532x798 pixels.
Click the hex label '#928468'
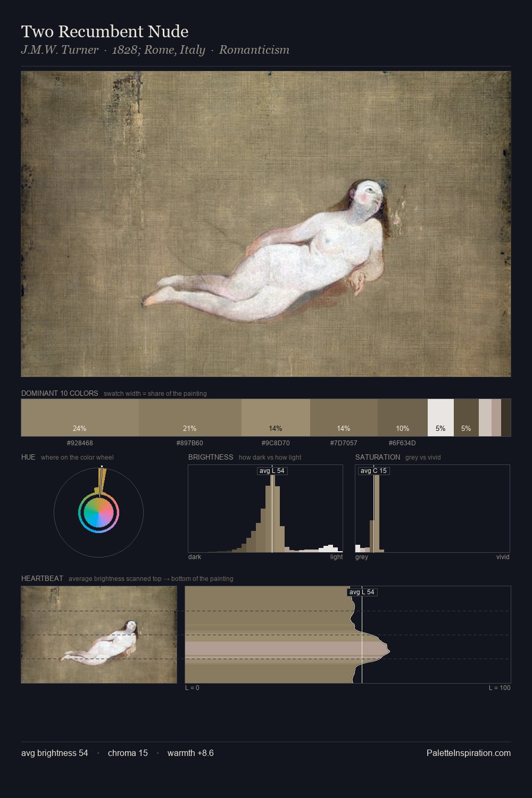80,443
